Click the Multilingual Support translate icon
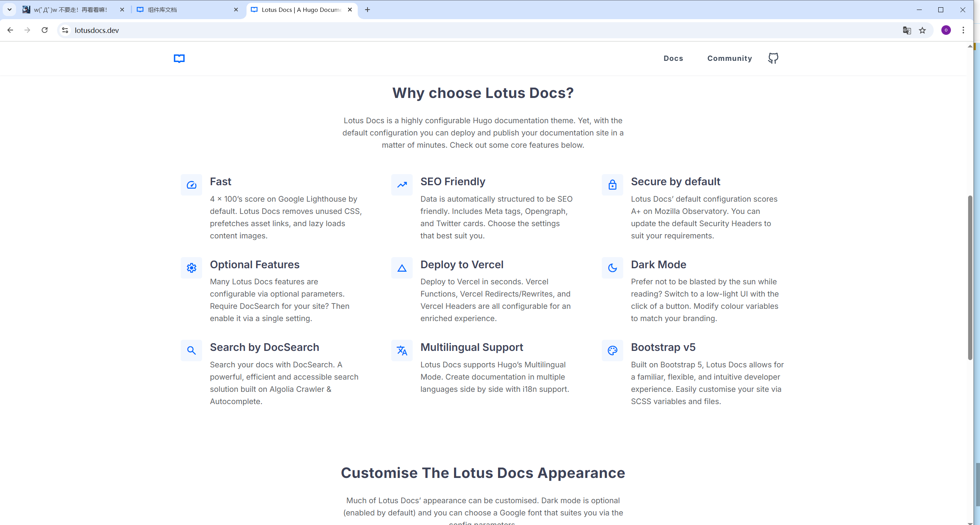Viewport: 980px width, 525px height. click(x=402, y=351)
